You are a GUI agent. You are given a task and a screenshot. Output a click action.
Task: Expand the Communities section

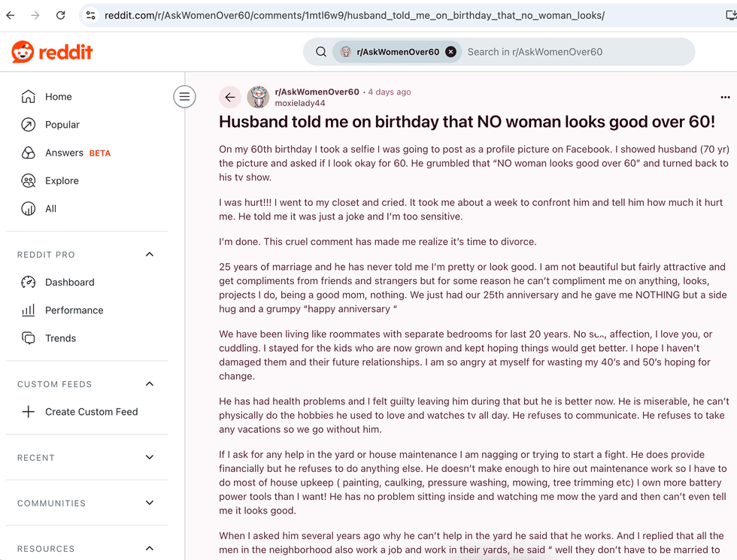150,503
